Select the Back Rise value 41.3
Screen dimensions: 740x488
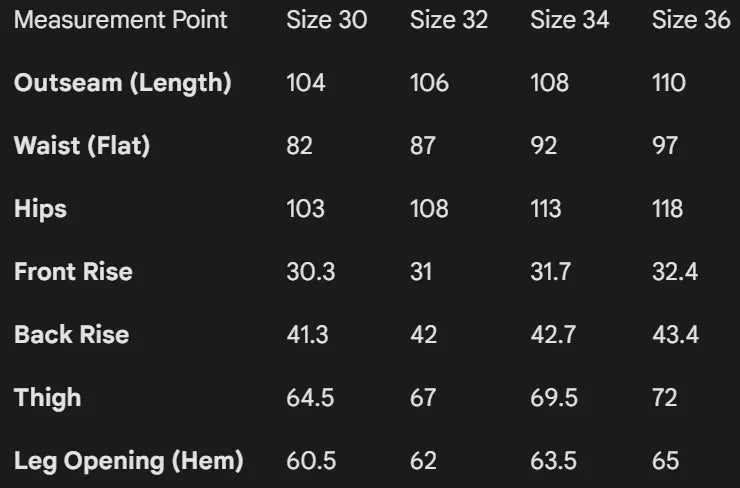307,334
